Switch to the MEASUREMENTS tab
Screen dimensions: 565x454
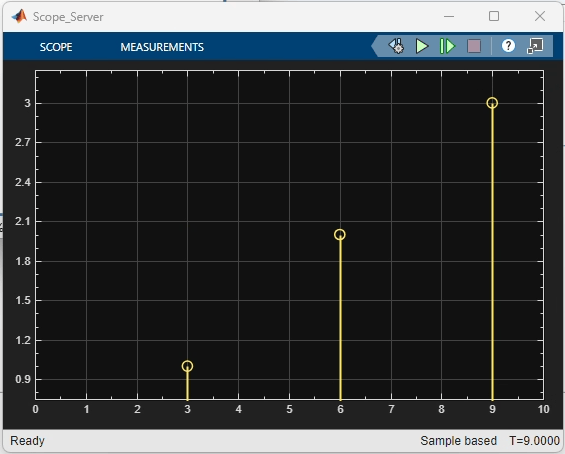pos(162,47)
